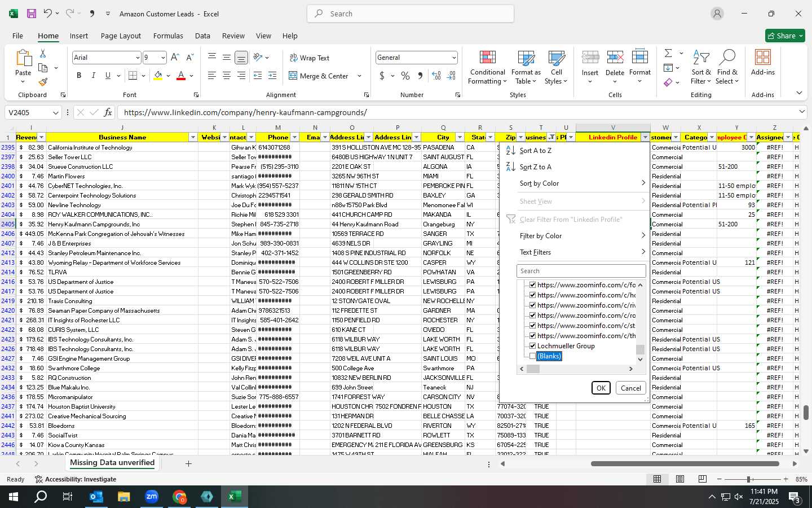Apply Underline formatting
The image size is (812, 508).
tap(108, 76)
